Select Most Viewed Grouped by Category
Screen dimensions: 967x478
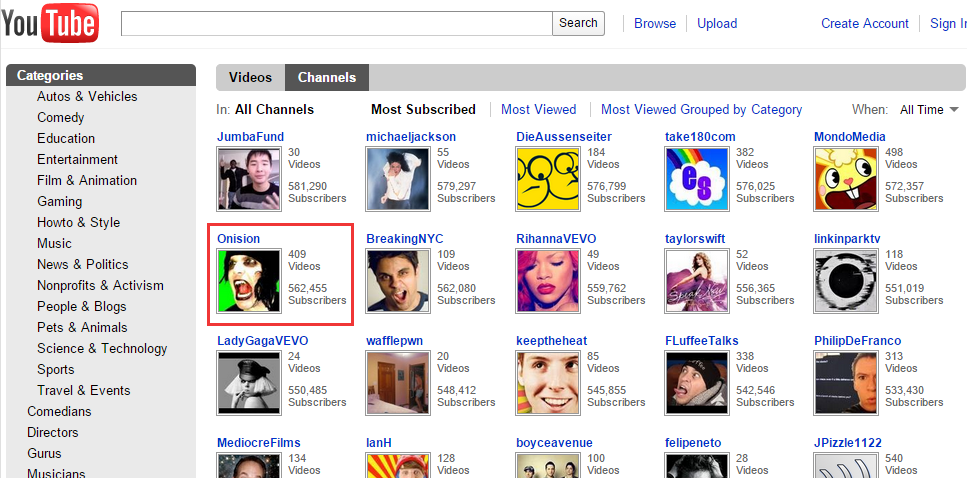pyautogui.click(x=701, y=110)
